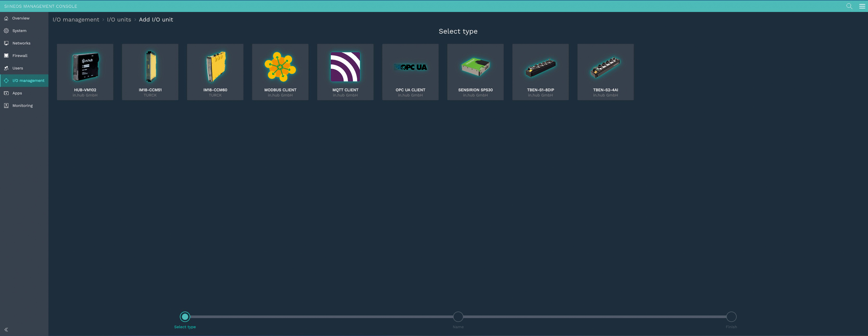Viewport: 868px width, 336px height.
Task: Pick the Sensirion SPS30 sensor
Action: 475,72
